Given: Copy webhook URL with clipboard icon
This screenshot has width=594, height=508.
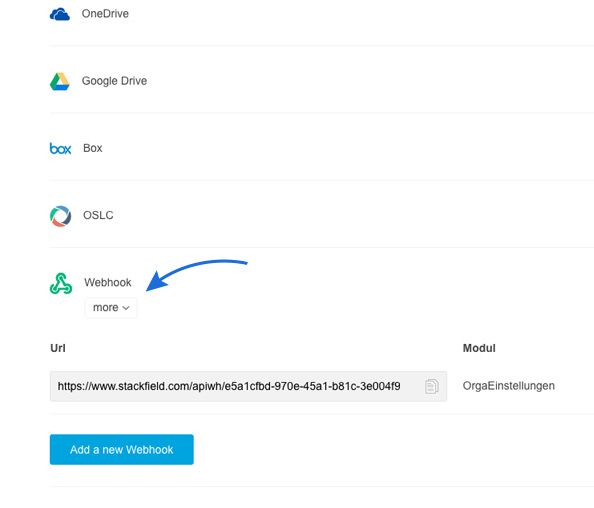Looking at the screenshot, I should [431, 386].
